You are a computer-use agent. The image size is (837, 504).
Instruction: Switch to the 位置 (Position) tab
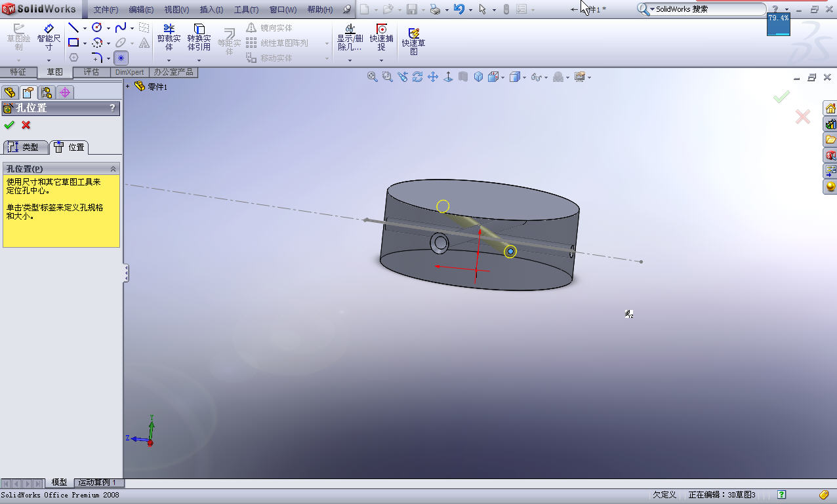[x=69, y=147]
